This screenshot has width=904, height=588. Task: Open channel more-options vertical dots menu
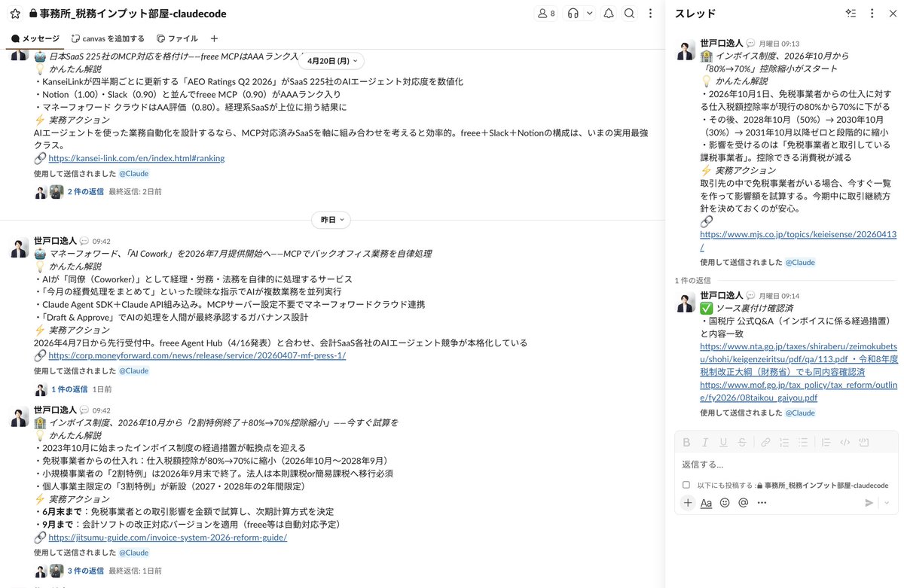coord(649,14)
